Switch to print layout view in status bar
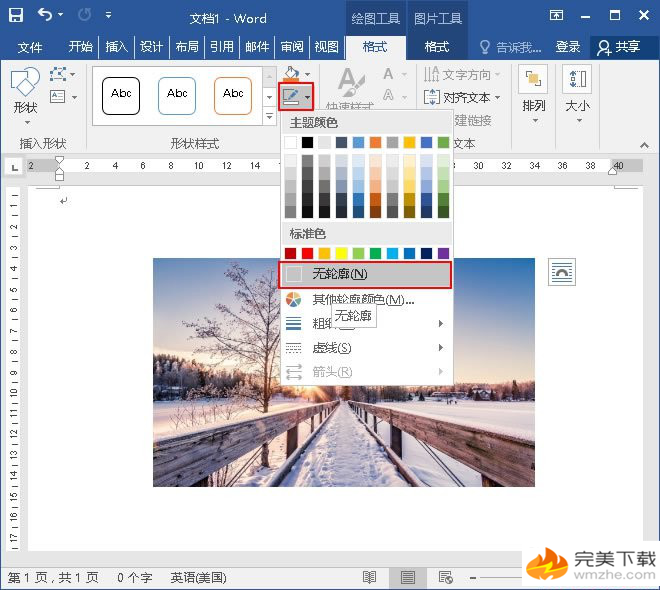 click(407, 577)
